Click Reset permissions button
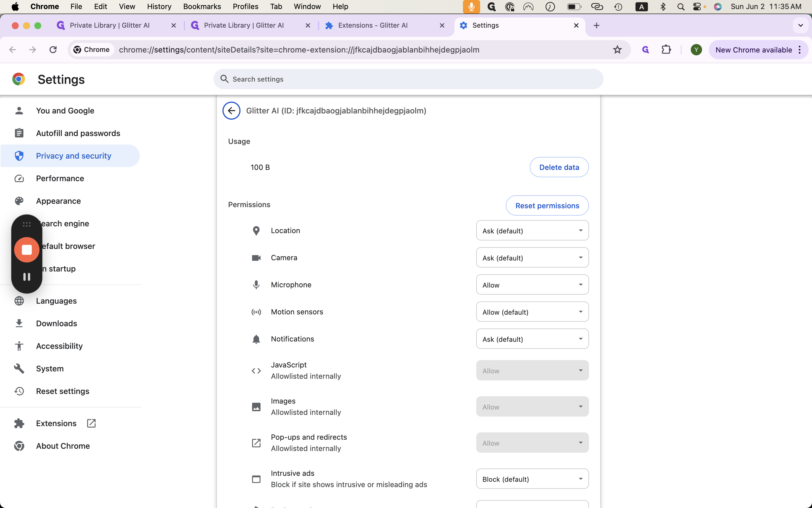Screen dimensions: 812x508 547,206
